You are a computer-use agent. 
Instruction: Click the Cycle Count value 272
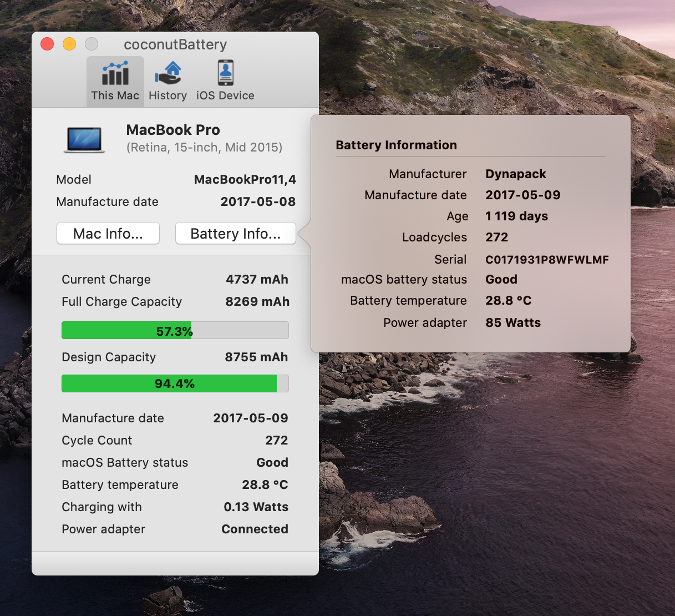pyautogui.click(x=276, y=440)
